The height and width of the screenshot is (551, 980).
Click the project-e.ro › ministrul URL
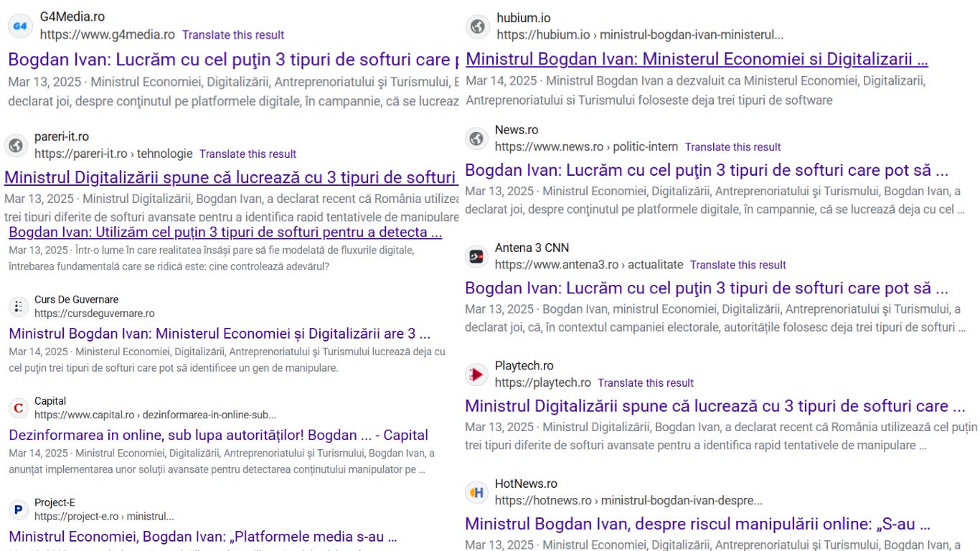click(104, 517)
